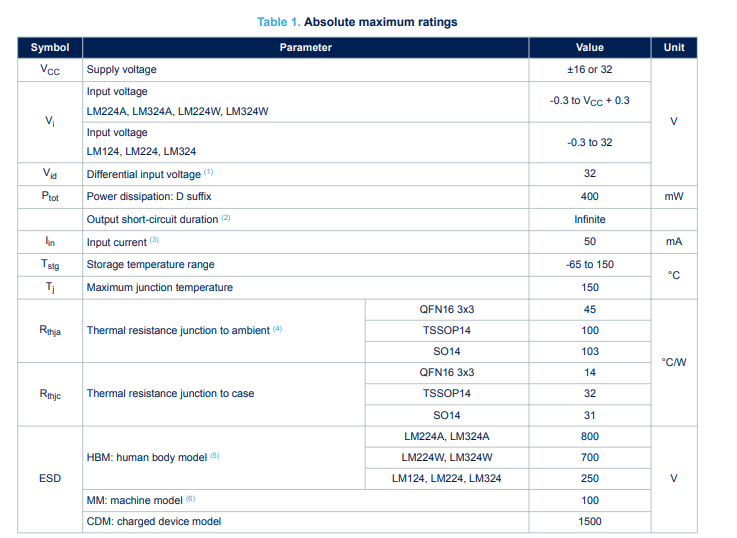Select 'CDM: charged device model' text
The height and width of the screenshot is (538, 737).
[x=154, y=522]
